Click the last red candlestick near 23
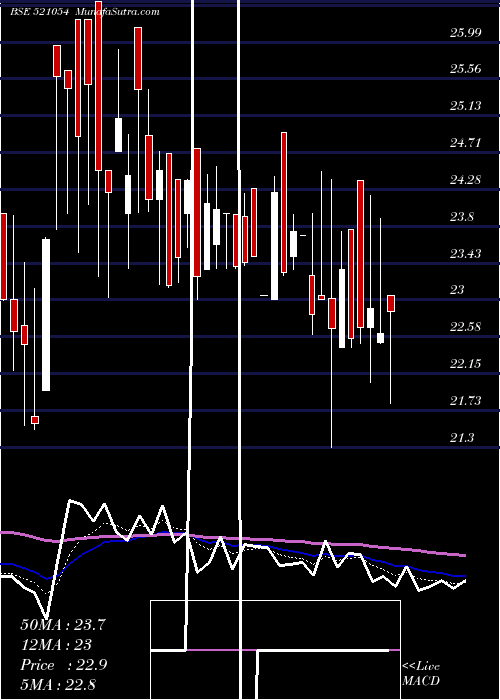 tap(391, 303)
